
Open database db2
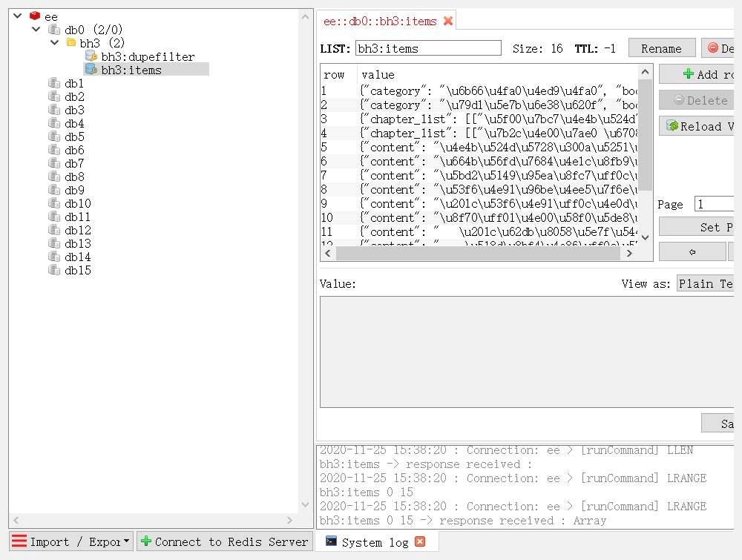tap(74, 96)
